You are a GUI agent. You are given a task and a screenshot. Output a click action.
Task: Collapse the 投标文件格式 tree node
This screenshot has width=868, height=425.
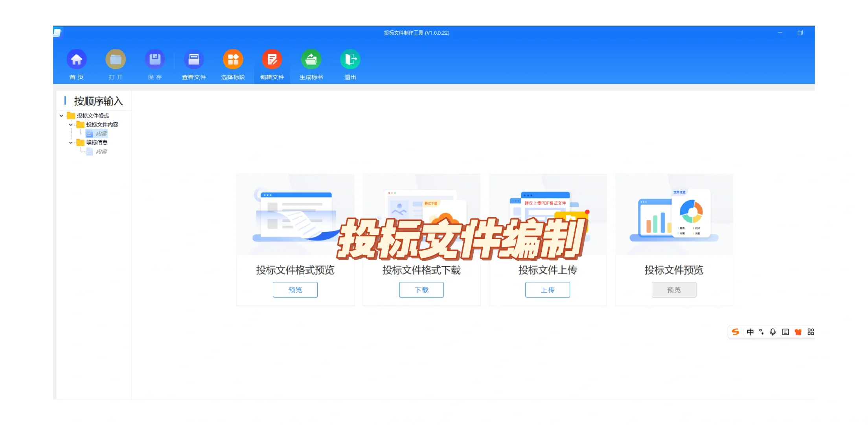click(x=61, y=115)
